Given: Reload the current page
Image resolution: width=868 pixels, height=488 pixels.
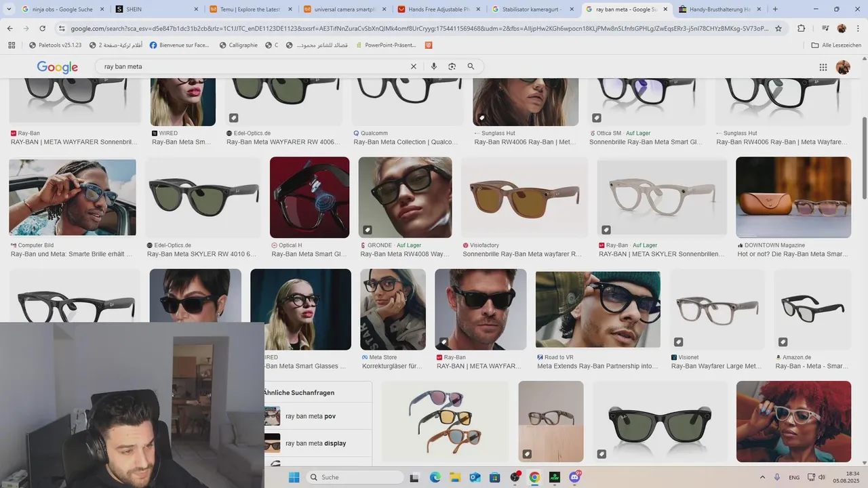Looking at the screenshot, I should pos(43,28).
